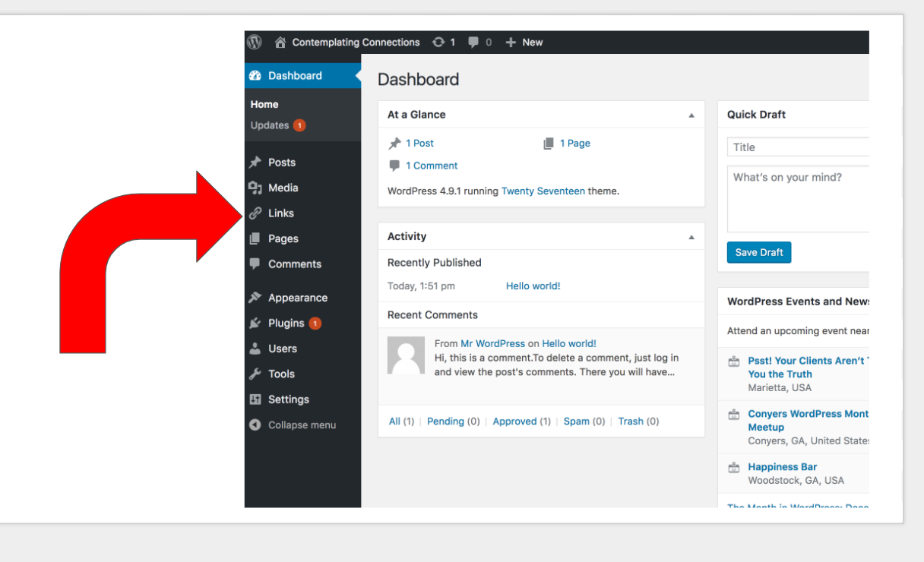Open the Pages menu label
924x562 pixels.
point(283,238)
